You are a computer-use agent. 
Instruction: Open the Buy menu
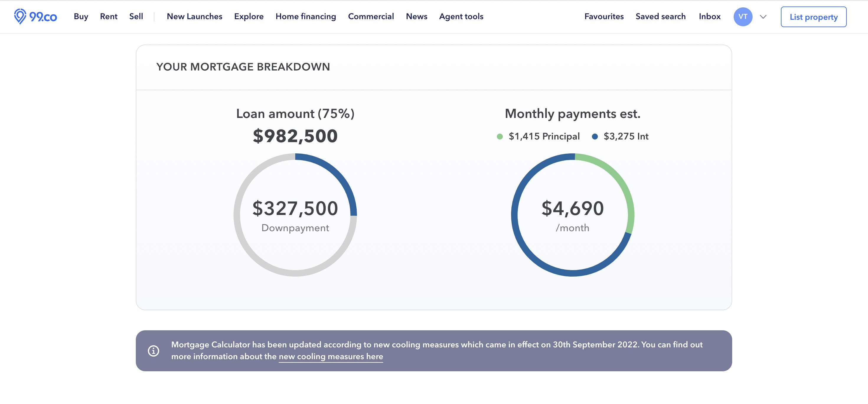pyautogui.click(x=81, y=17)
